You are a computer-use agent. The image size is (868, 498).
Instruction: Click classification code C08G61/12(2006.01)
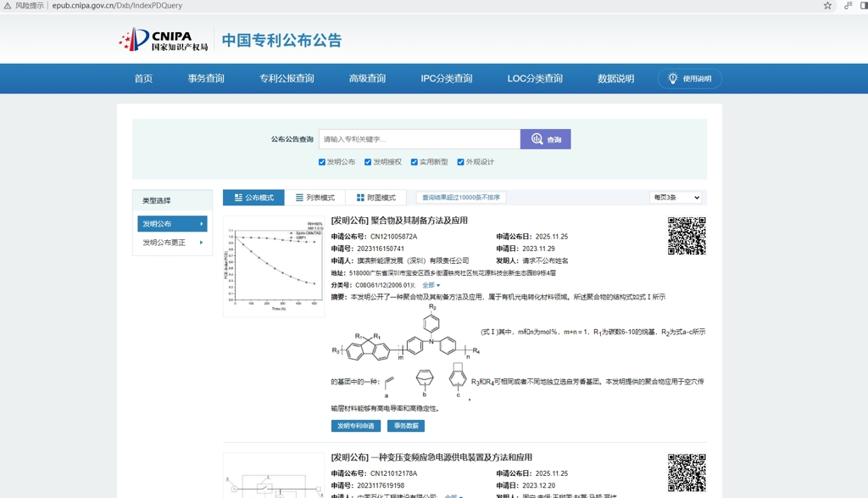[385, 285]
